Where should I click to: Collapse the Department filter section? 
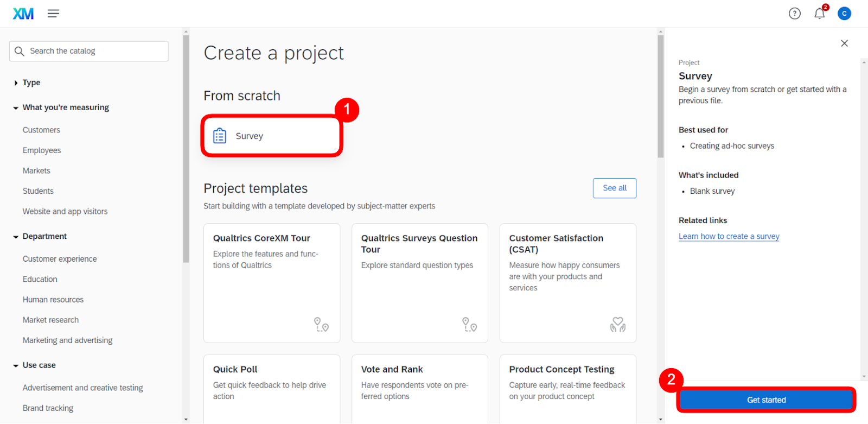pyautogui.click(x=16, y=237)
